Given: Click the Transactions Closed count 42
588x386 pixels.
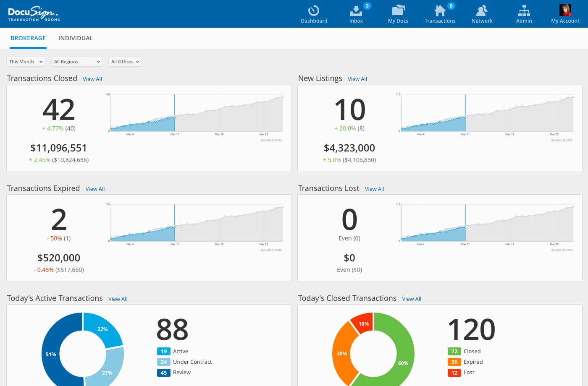Looking at the screenshot, I should pyautogui.click(x=59, y=110).
